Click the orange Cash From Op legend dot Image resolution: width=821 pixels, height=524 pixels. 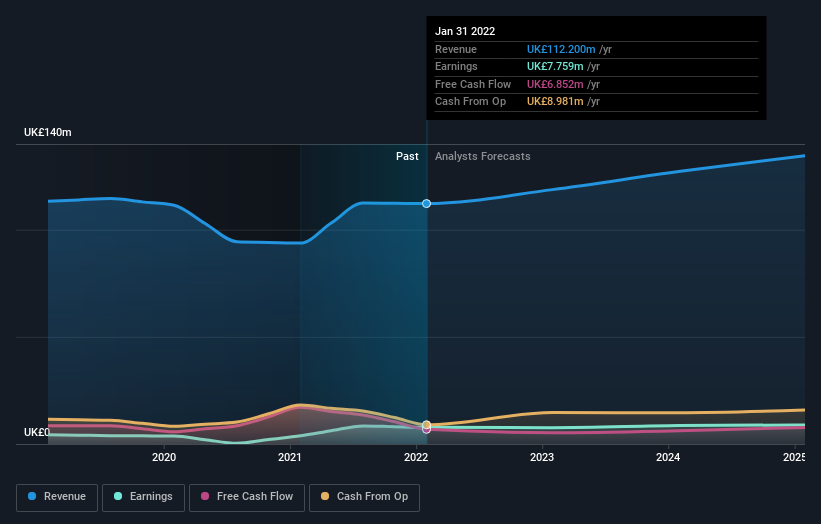[x=325, y=496]
